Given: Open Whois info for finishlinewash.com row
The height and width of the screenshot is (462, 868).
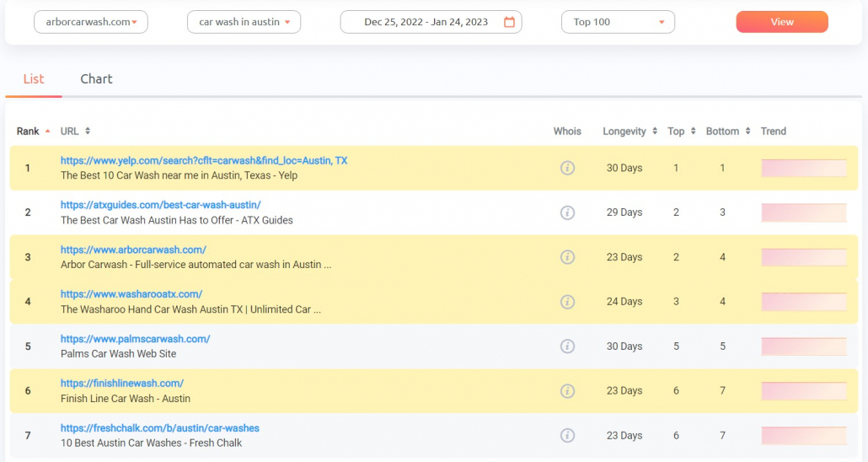Looking at the screenshot, I should [x=567, y=390].
